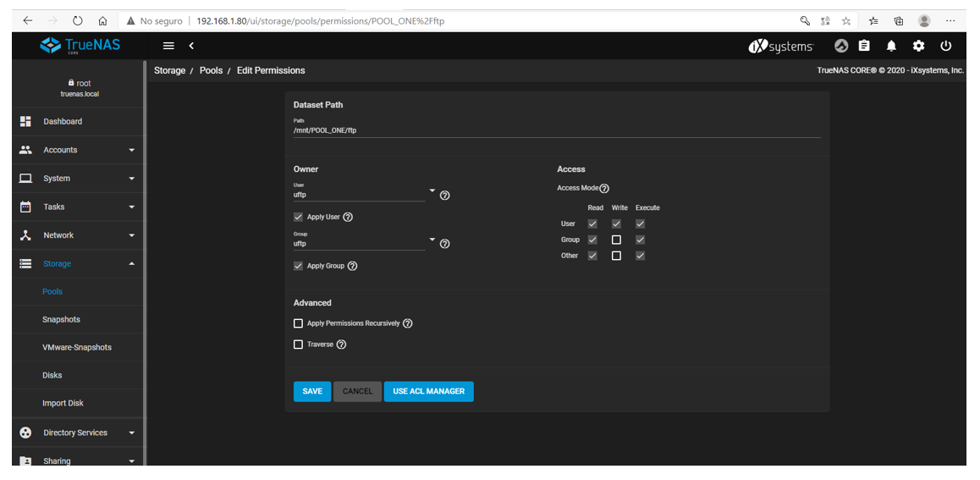The height and width of the screenshot is (480, 980).
Task: Click the iXsystems logo
Action: pyautogui.click(x=781, y=47)
